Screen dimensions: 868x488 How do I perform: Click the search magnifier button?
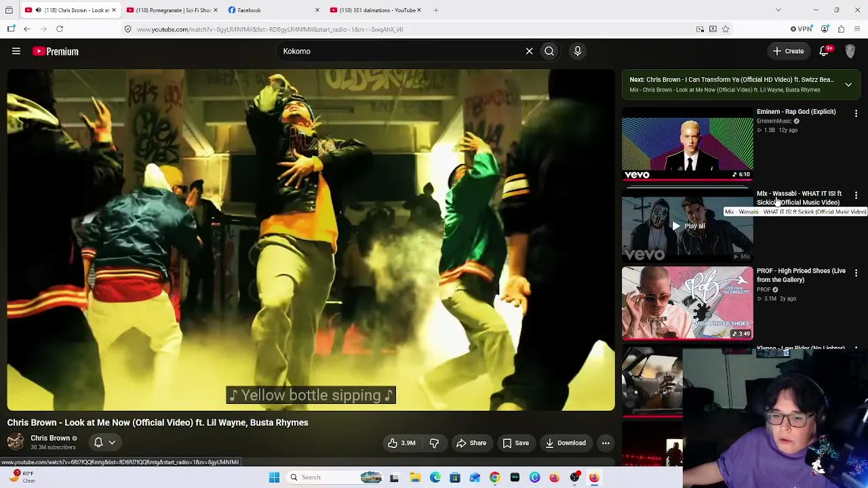click(x=549, y=51)
